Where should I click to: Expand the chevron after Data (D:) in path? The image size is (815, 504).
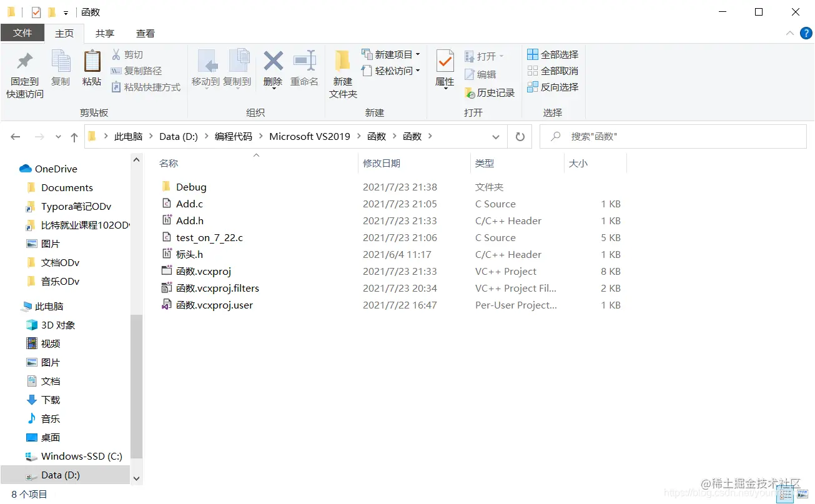[x=206, y=136]
